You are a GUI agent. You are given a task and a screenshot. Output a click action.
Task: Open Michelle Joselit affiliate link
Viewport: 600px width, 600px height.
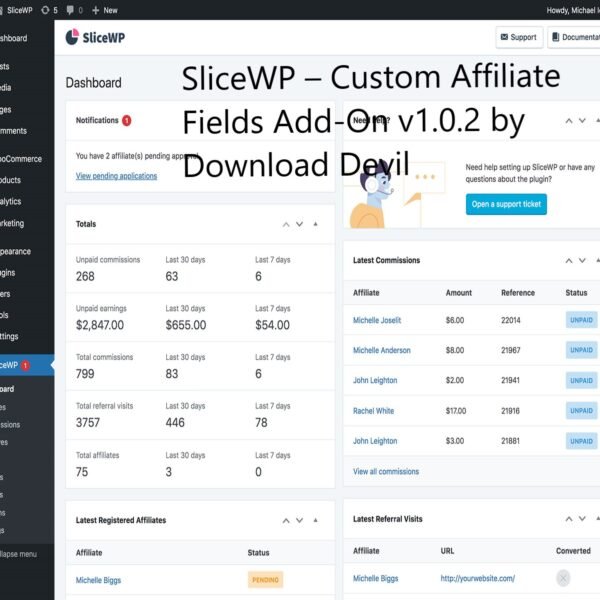[x=377, y=320]
